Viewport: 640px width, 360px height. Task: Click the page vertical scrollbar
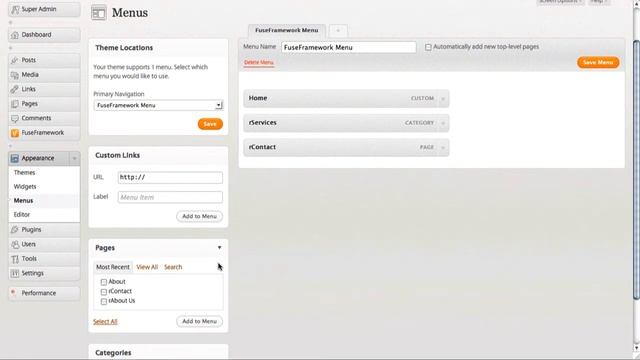click(x=636, y=169)
